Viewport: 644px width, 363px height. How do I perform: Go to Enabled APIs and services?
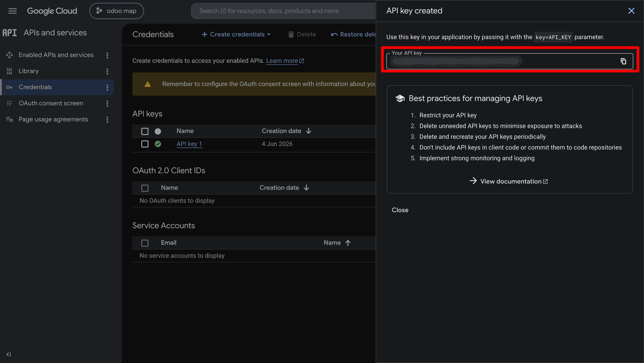point(56,55)
